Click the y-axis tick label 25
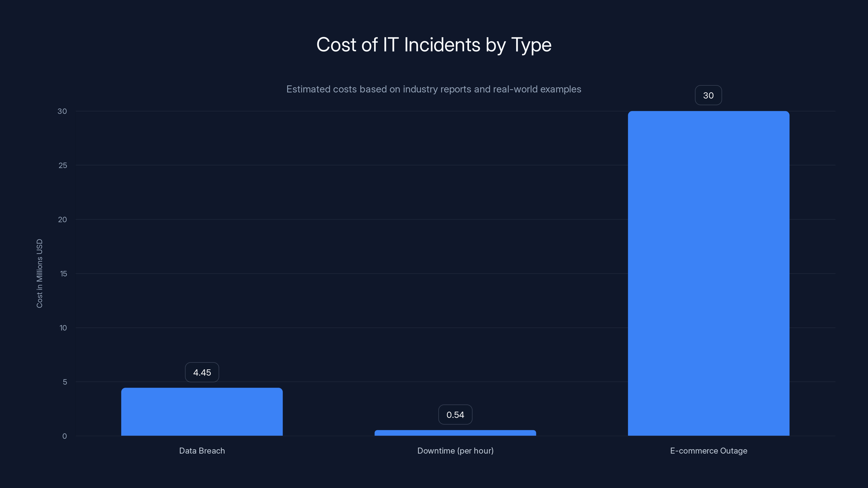 point(63,165)
